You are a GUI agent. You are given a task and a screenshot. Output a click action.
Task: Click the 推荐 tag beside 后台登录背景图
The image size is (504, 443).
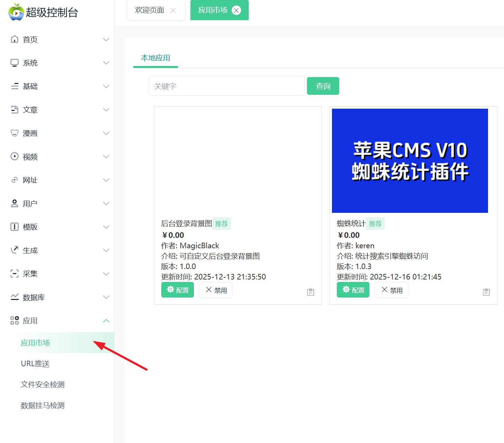pos(221,224)
